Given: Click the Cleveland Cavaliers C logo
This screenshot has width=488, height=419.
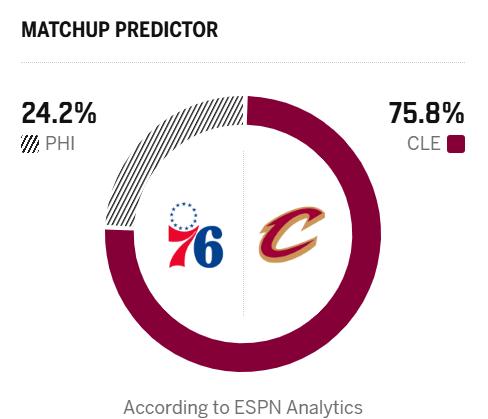Looking at the screenshot, I should coord(291,235).
